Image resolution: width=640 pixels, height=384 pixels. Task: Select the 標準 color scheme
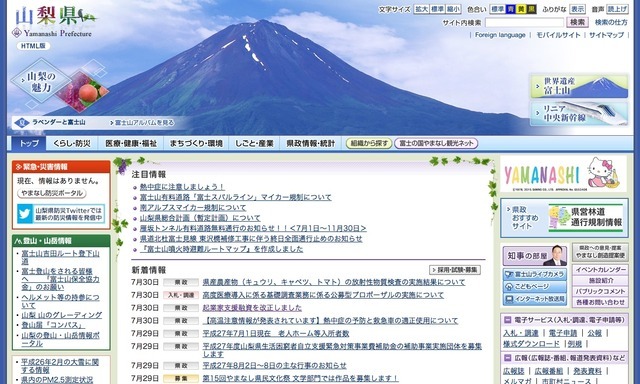click(498, 9)
